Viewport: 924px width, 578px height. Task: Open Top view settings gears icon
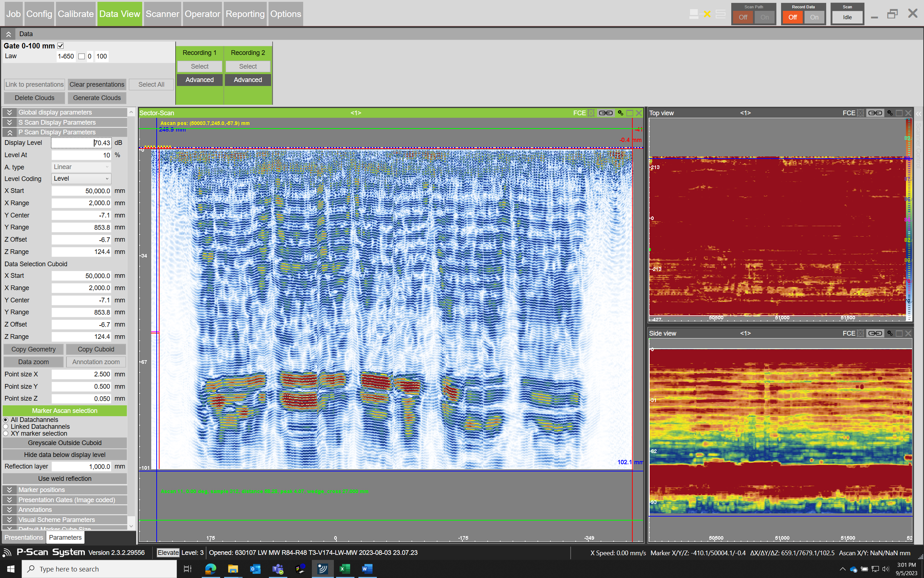point(890,113)
